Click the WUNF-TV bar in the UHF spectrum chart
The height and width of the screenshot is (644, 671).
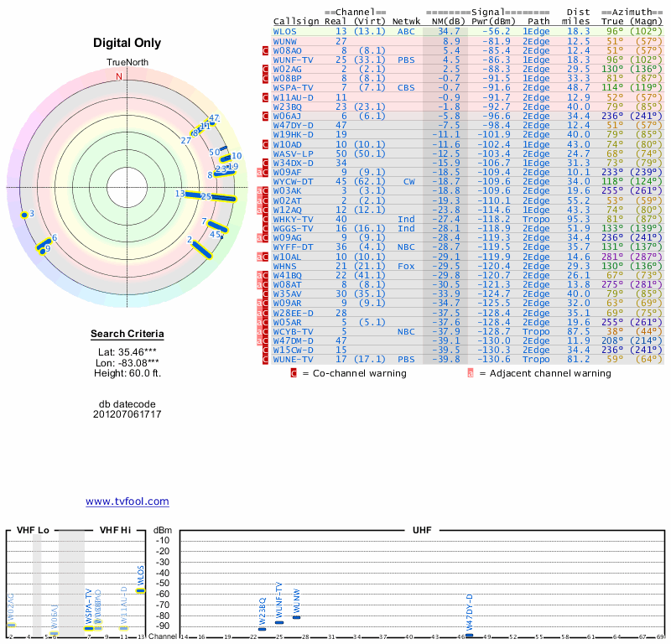279,622
